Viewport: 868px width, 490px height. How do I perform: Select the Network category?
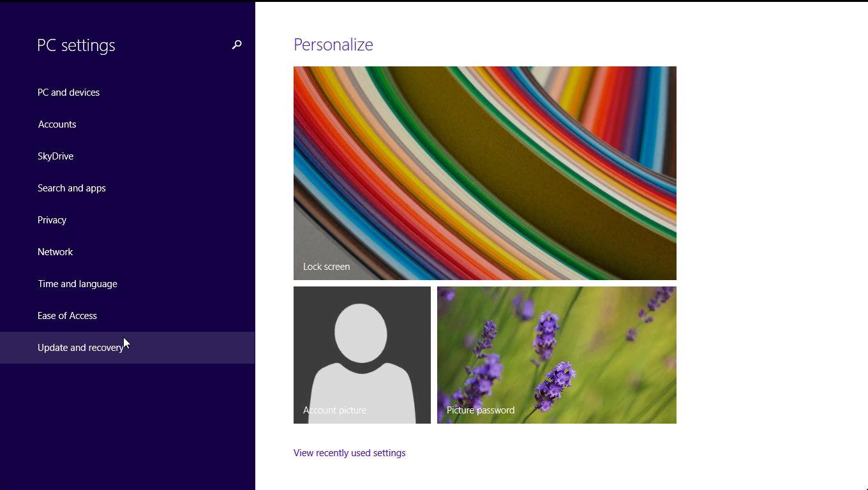pyautogui.click(x=56, y=252)
